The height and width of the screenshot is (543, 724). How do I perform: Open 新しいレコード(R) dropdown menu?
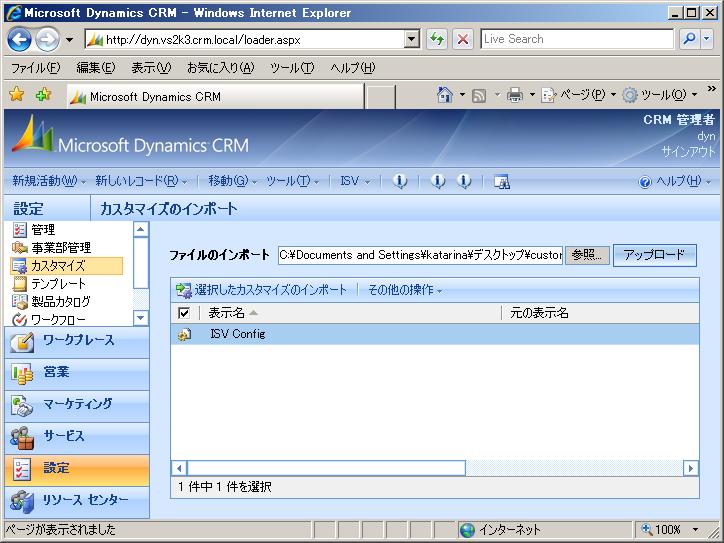(x=141, y=181)
